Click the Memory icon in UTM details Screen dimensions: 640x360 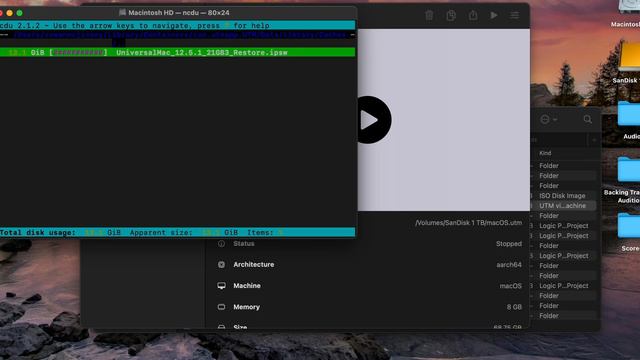click(221, 307)
